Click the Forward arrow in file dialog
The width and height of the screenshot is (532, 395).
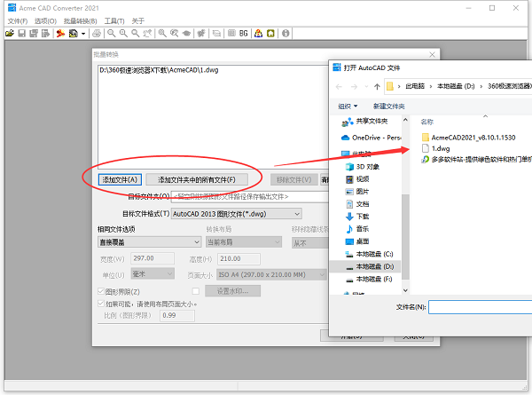pyautogui.click(x=354, y=87)
